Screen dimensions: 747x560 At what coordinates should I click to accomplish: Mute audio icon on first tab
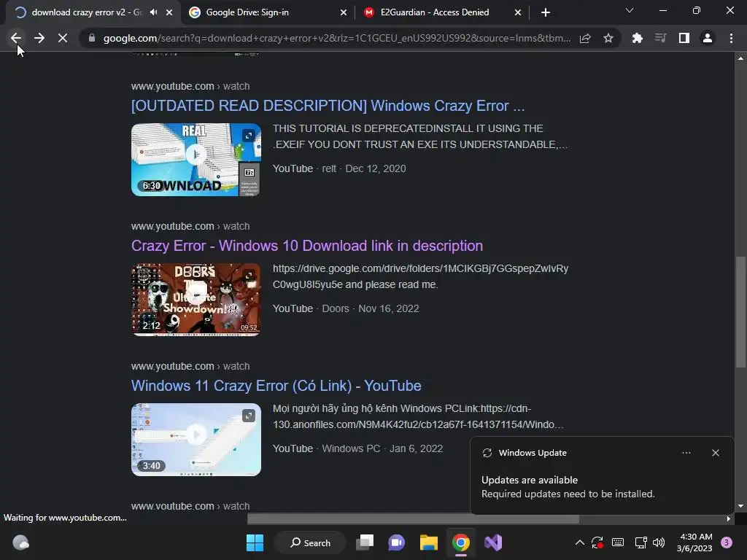click(x=153, y=12)
